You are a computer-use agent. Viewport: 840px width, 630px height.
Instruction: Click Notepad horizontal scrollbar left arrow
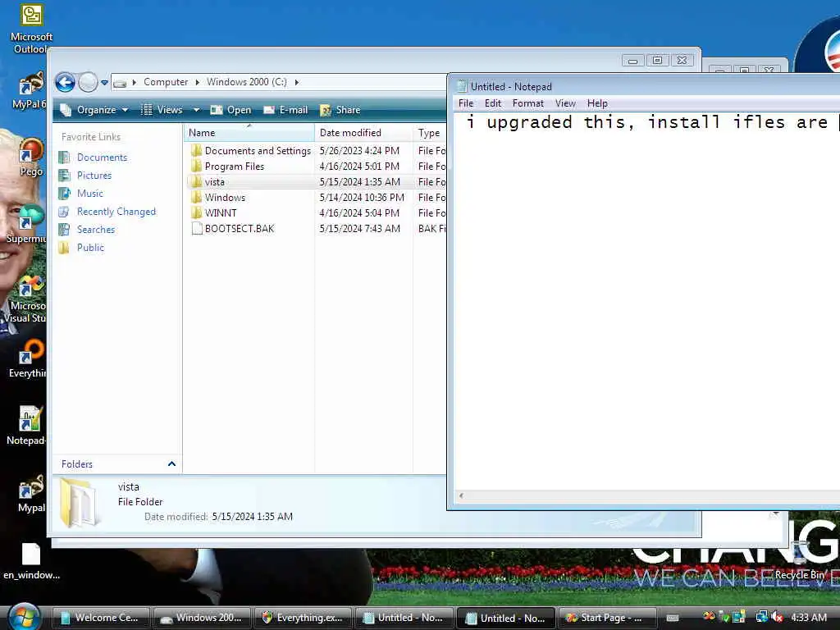click(461, 496)
